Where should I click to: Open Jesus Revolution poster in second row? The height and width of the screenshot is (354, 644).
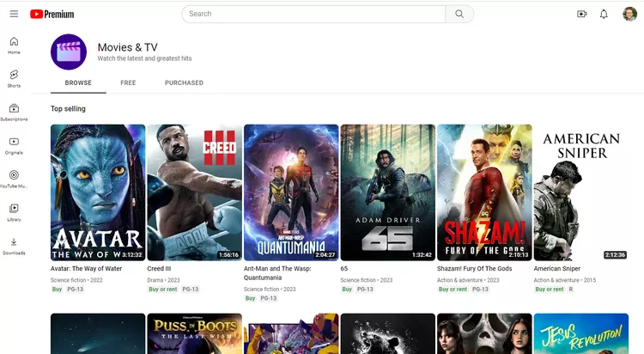tap(581, 333)
